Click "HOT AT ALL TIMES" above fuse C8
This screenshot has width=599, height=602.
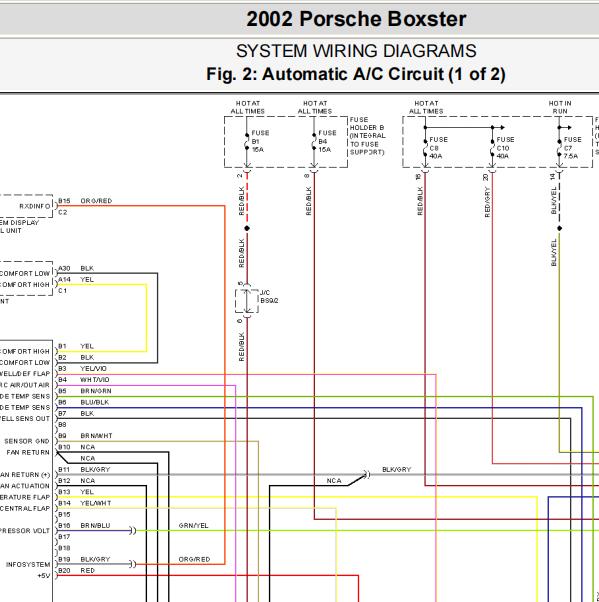426,107
